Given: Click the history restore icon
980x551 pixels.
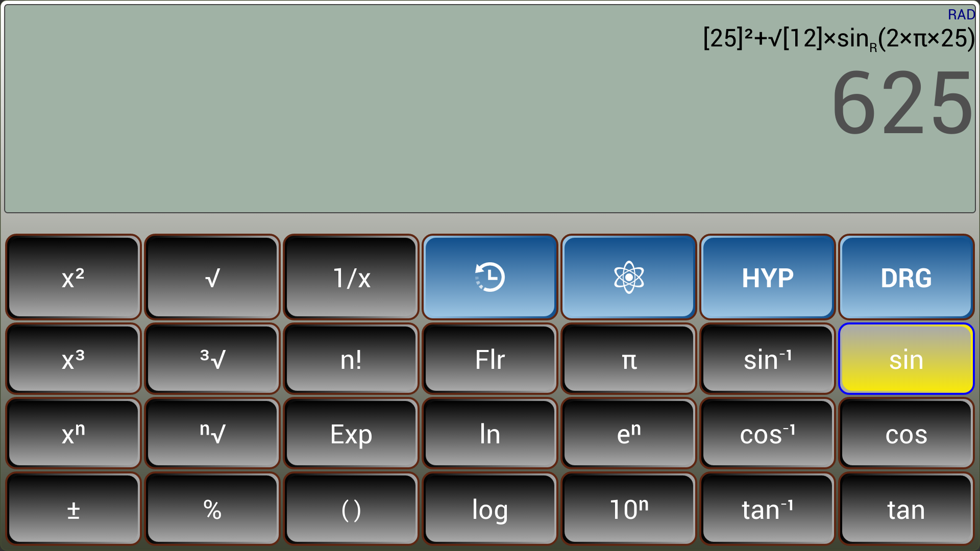Looking at the screenshot, I should click(489, 277).
